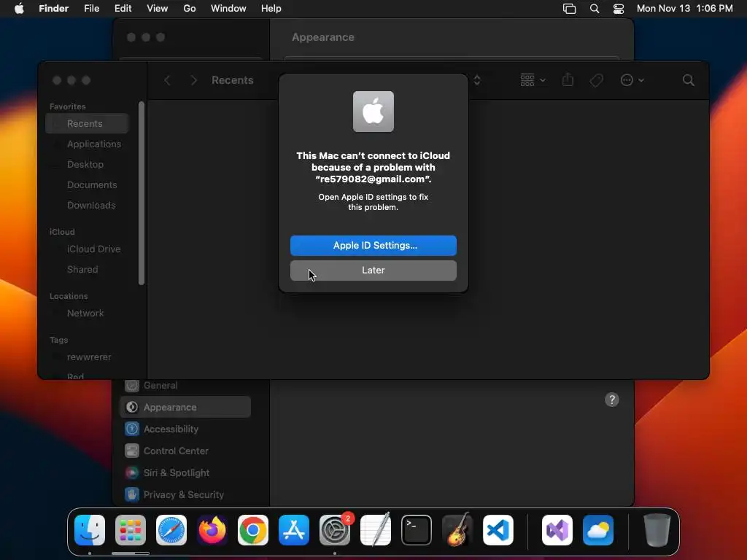The image size is (747, 560).
Task: Select Documents in Finder sidebar
Action: (88, 184)
